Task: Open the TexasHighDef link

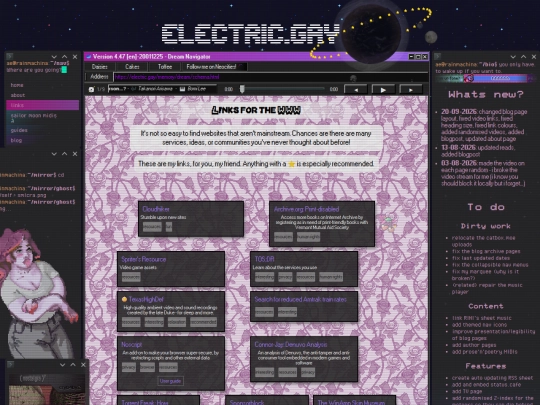Action: (x=146, y=300)
